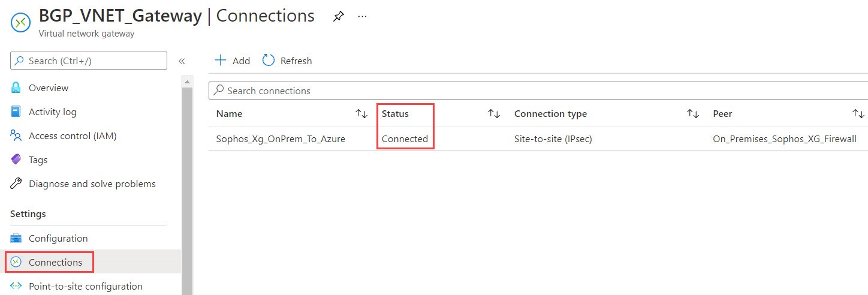
Task: Open the ellipsis more options menu
Action: point(362,17)
